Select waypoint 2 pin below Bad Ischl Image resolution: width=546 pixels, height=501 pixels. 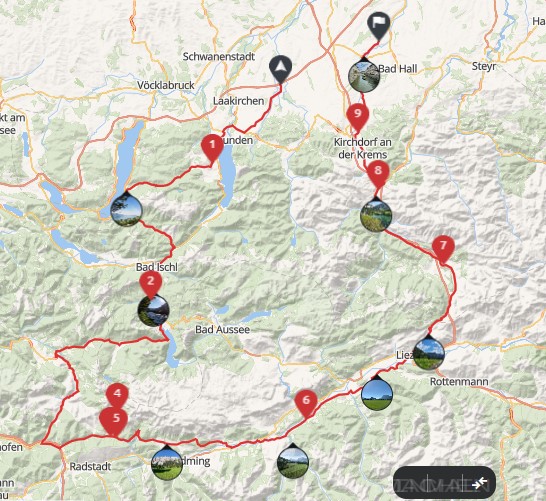(x=151, y=284)
